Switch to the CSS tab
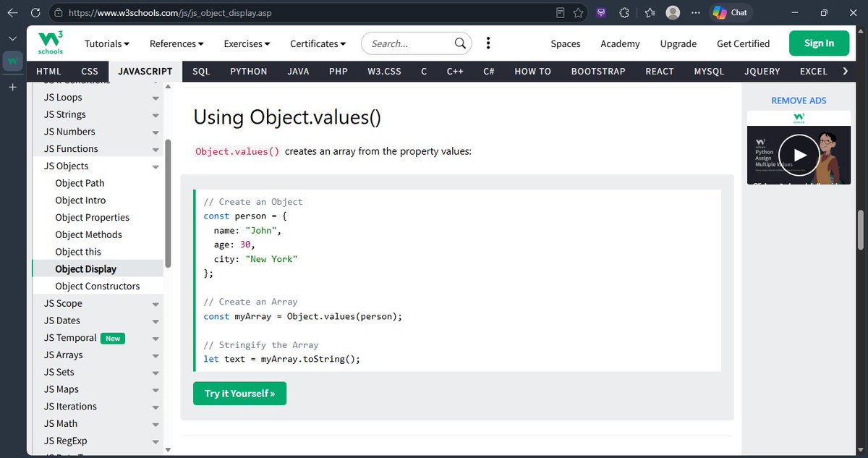 [x=90, y=71]
